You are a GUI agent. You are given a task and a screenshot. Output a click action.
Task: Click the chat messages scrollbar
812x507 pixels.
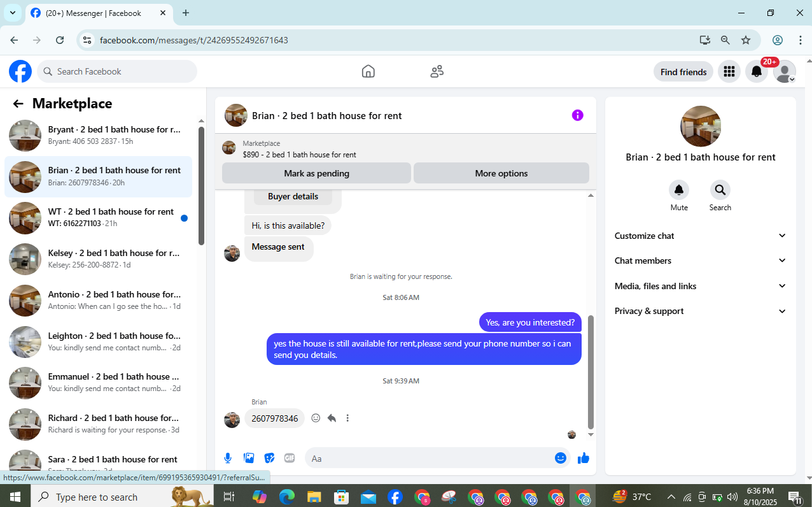pyautogui.click(x=591, y=371)
